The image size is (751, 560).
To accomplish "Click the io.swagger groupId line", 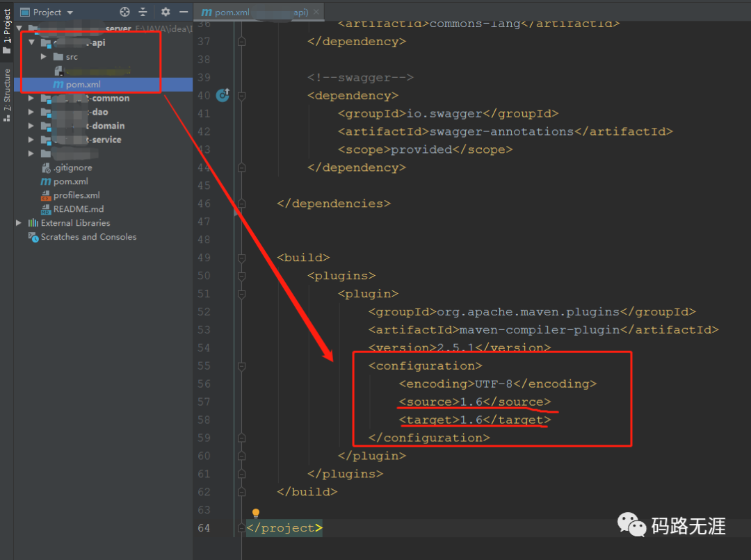I will click(448, 113).
